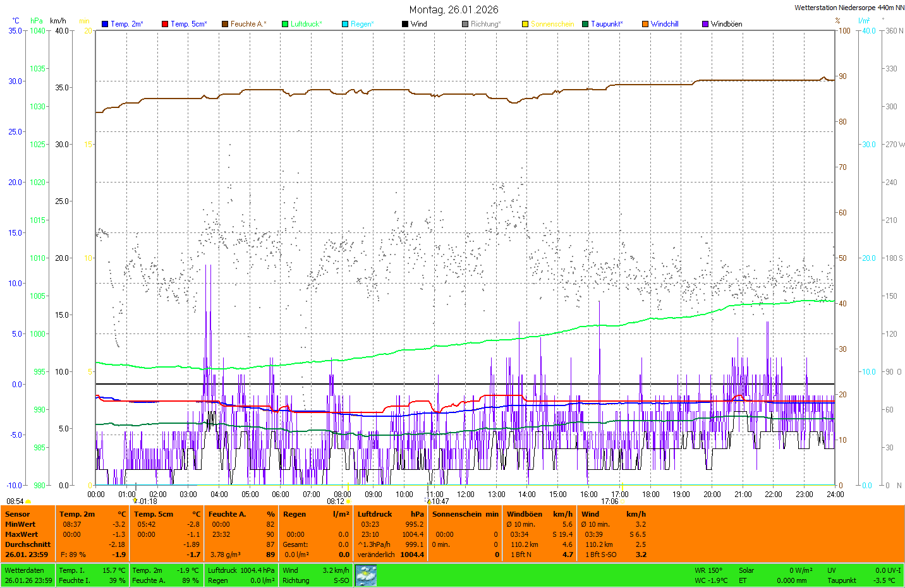The width and height of the screenshot is (905, 588).
Task: Click the purple Windböen legend square
Action: [705, 24]
